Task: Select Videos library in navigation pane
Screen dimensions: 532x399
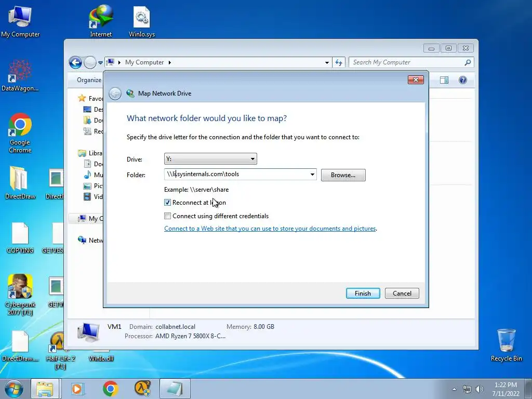Action: click(94, 196)
